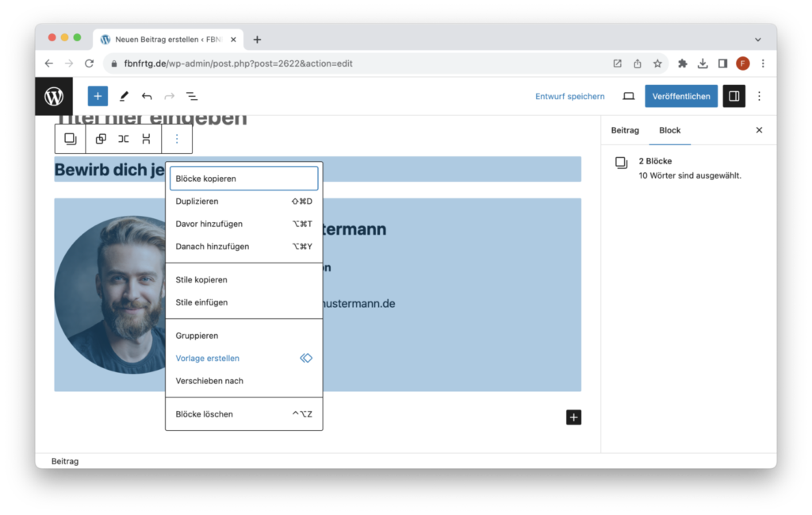This screenshot has height=515, width=812.
Task: Show browser downloads
Action: (x=703, y=63)
